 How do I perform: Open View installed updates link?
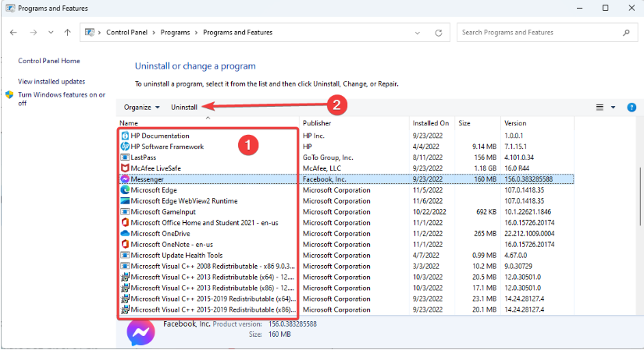pyautogui.click(x=52, y=81)
